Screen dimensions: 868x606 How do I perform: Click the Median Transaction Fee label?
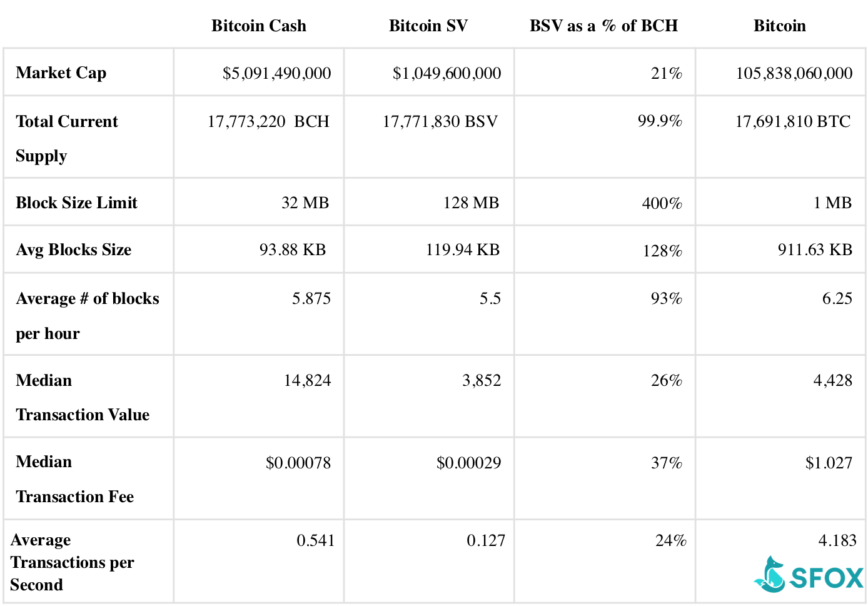(x=75, y=479)
